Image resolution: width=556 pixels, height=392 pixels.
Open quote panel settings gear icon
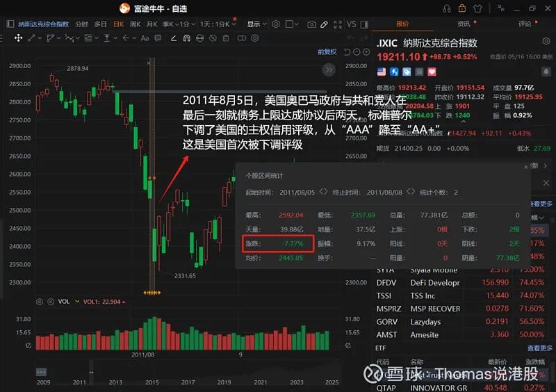click(x=546, y=41)
